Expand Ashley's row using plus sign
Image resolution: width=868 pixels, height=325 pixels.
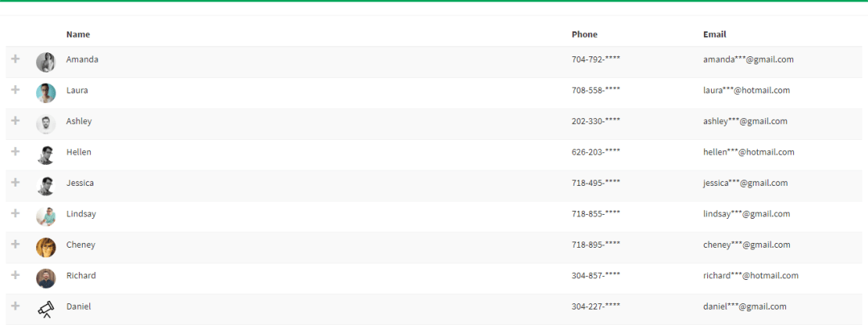tap(15, 121)
